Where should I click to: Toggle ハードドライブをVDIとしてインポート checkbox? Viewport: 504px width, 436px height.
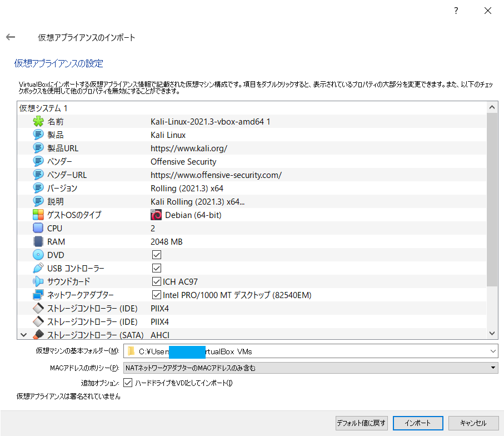128,383
